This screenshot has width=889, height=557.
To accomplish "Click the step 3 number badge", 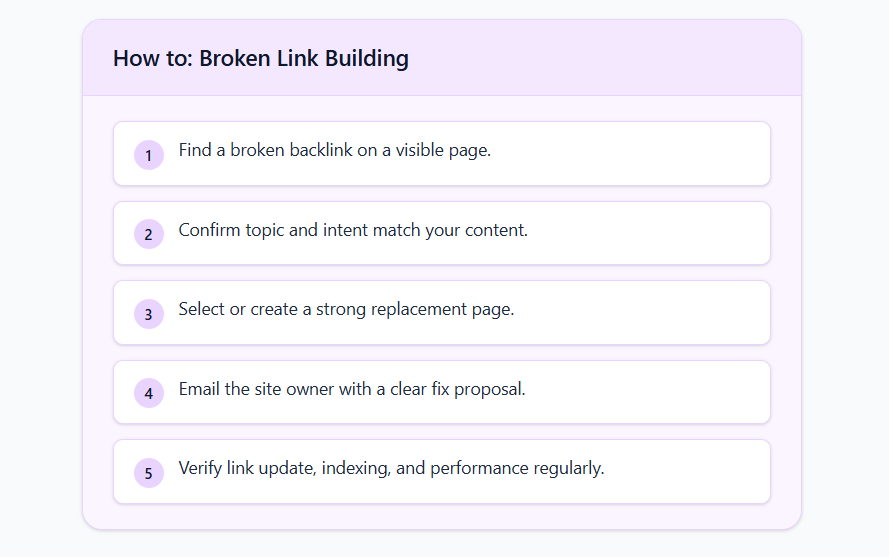I will point(149,314).
